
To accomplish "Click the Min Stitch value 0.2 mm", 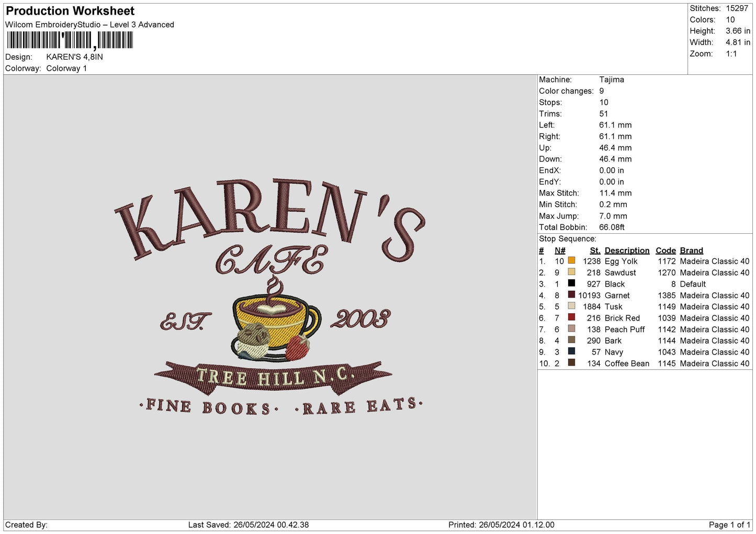I will click(613, 204).
